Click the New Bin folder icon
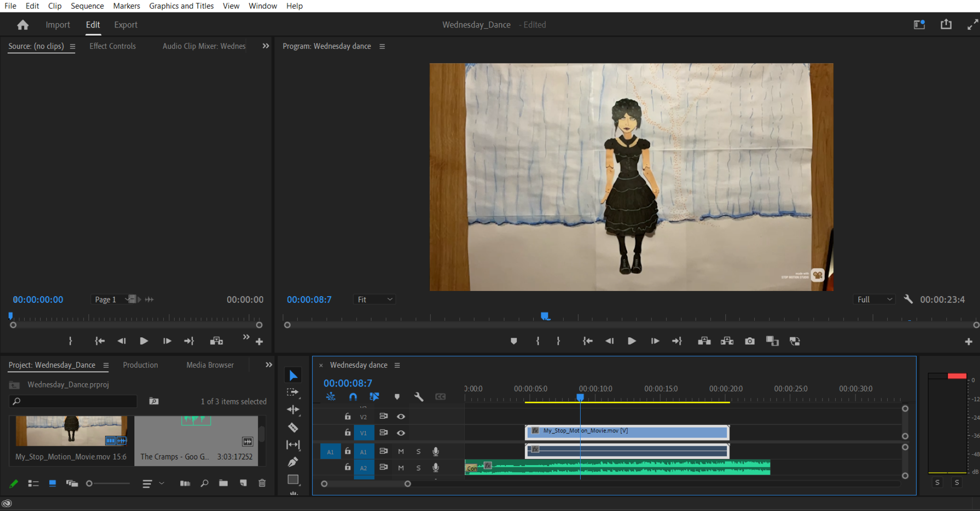 [223, 483]
